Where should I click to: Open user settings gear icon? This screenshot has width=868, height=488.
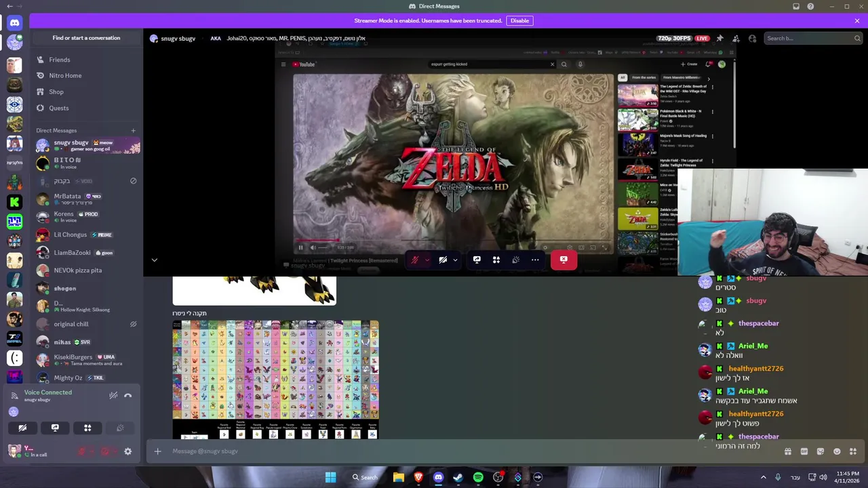(127, 451)
